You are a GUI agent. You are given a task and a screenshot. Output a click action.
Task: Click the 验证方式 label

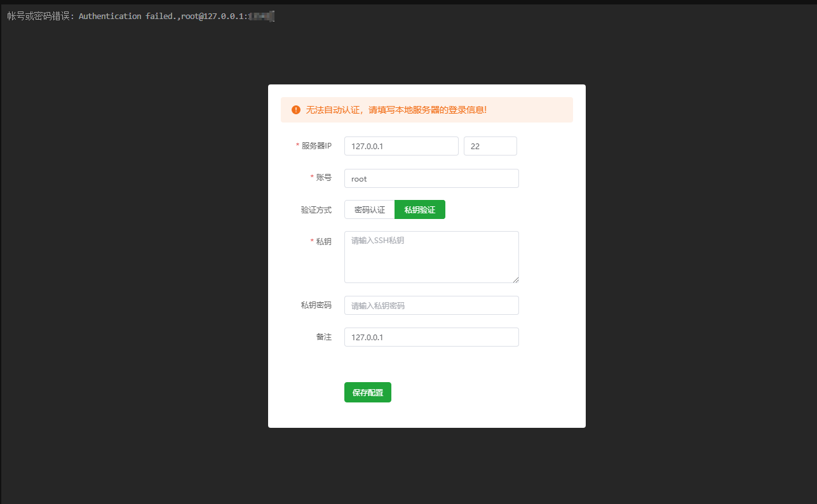pos(316,210)
